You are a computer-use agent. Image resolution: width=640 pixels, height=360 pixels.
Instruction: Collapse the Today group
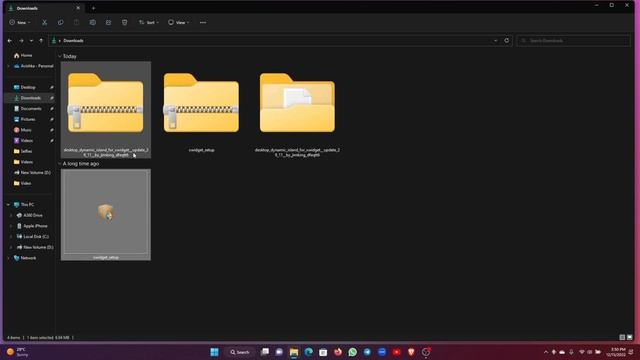60,56
